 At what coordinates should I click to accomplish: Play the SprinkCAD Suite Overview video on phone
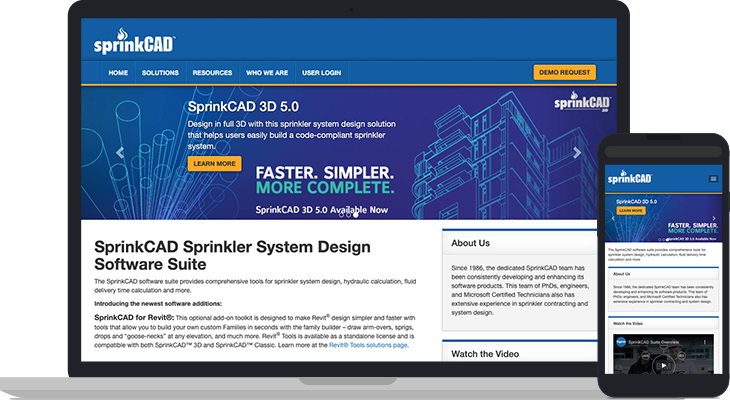click(x=663, y=365)
